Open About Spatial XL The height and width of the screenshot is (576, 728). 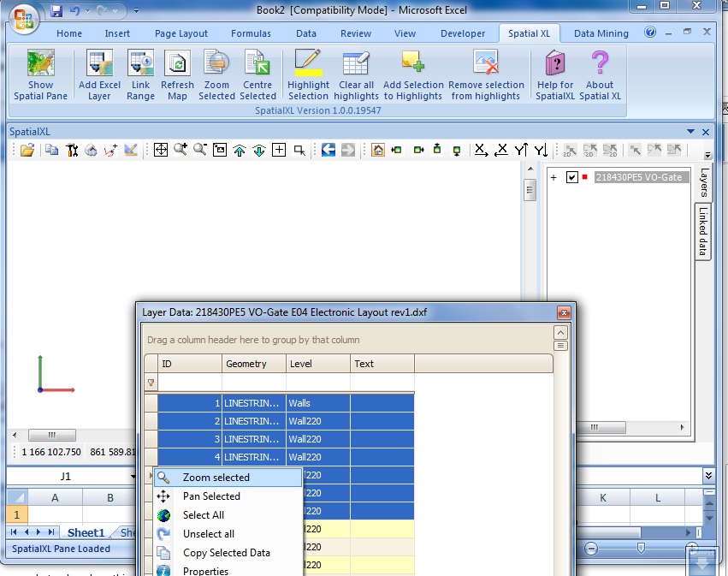pyautogui.click(x=600, y=74)
